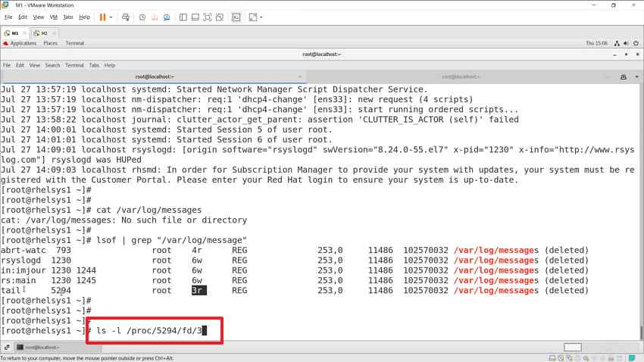Click the rsyslogd process name in lsof output
This screenshot has width=644, height=362.
tap(20, 261)
